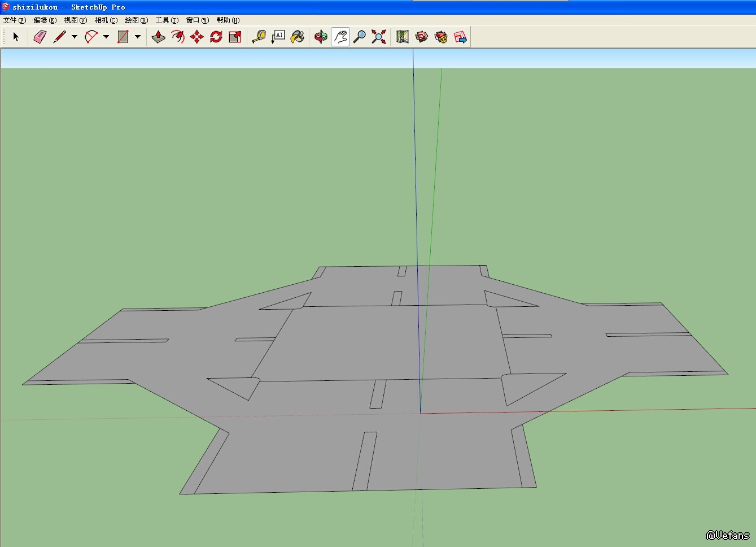Select the Rotate tool
Screen dimensions: 756x547
(216, 37)
